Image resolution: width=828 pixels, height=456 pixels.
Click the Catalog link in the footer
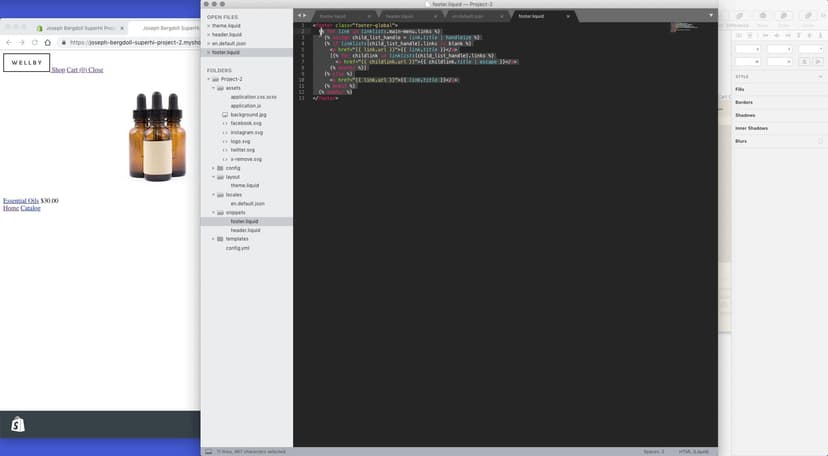tap(31, 208)
